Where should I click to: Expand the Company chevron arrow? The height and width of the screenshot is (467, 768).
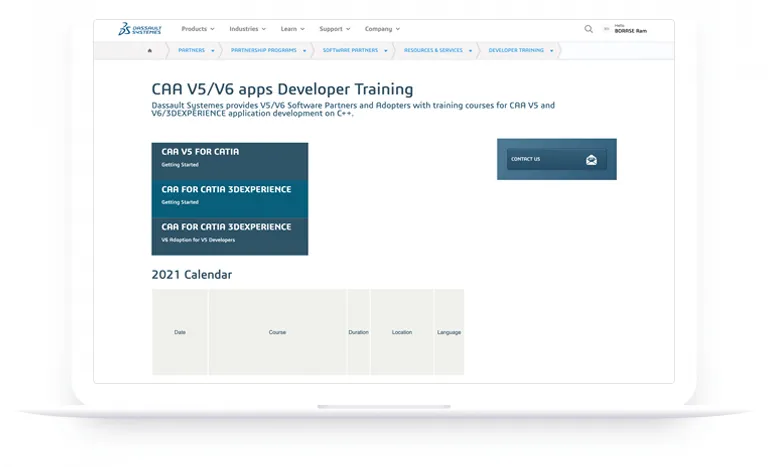click(398, 29)
